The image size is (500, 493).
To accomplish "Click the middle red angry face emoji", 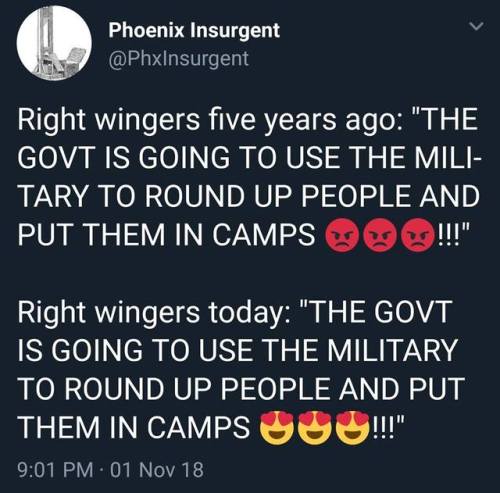I will tap(380, 235).
